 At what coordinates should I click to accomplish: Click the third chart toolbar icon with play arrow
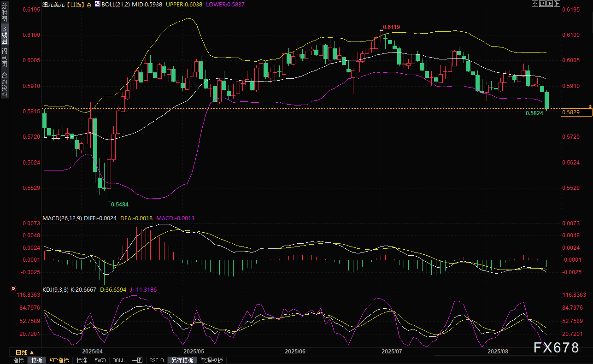click(x=550, y=4)
